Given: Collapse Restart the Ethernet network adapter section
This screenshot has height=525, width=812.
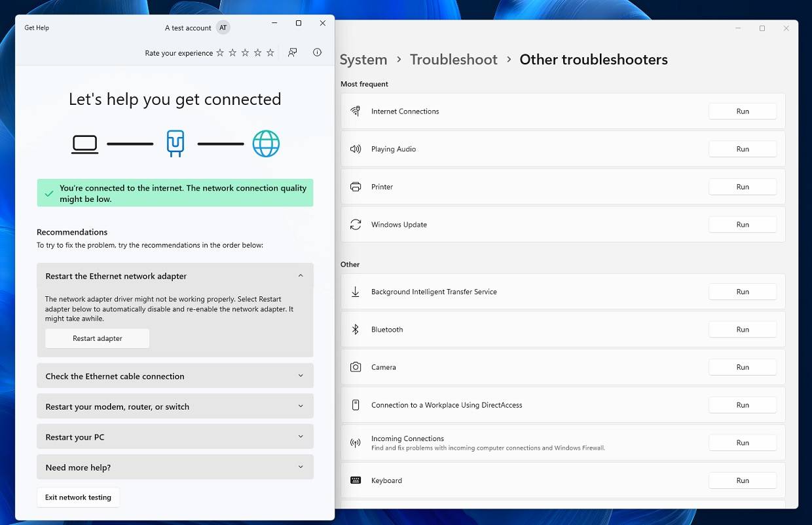Looking at the screenshot, I should point(301,275).
